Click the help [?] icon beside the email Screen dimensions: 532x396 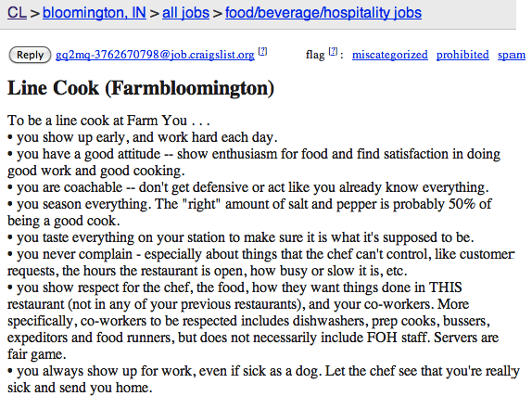[x=262, y=52]
